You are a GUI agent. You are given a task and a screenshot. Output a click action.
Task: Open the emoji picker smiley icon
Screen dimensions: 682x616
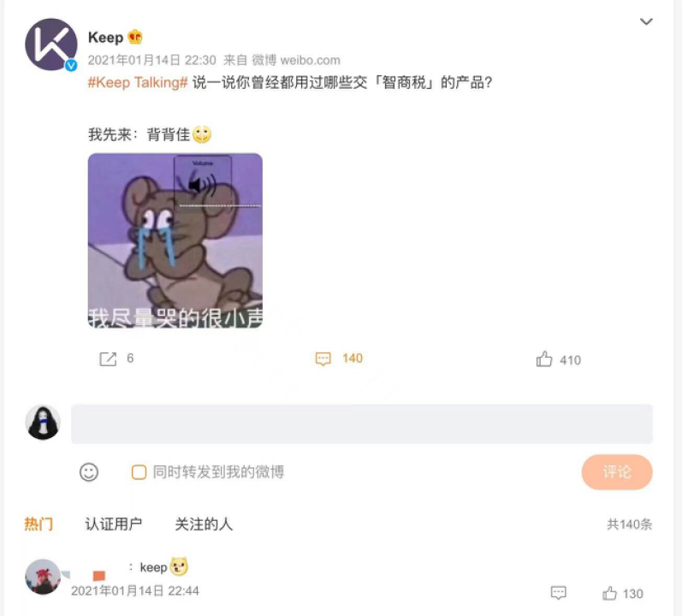pos(89,472)
